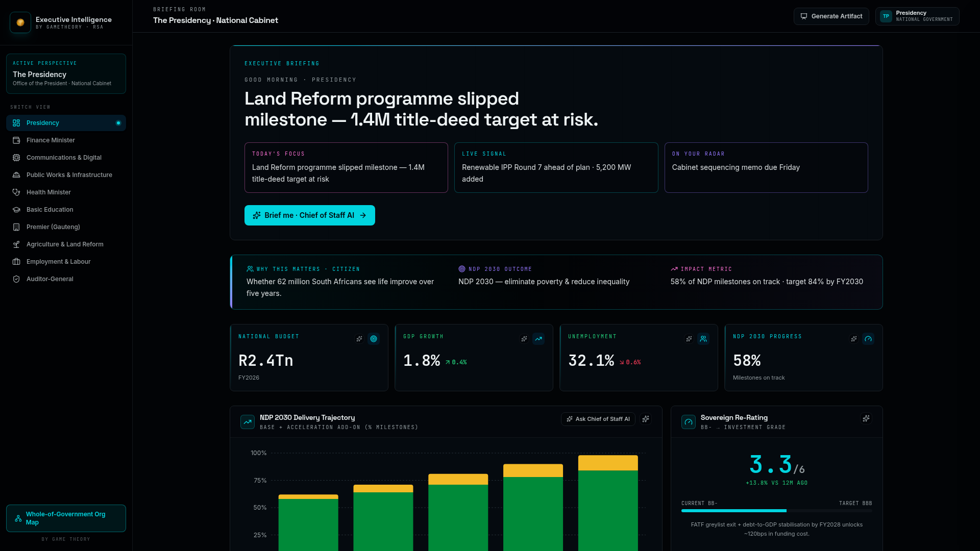Click the Finance Minister wallet icon

tap(16, 140)
